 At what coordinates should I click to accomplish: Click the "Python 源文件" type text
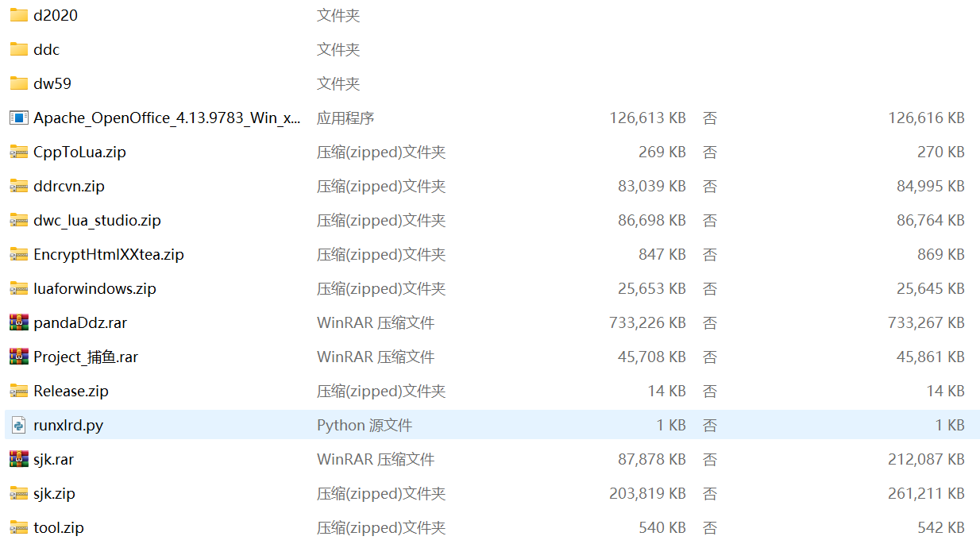point(365,425)
